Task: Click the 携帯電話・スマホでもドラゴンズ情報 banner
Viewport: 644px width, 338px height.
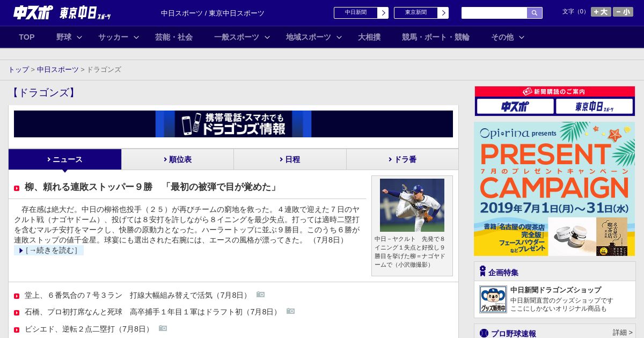Action: pyautogui.click(x=233, y=124)
